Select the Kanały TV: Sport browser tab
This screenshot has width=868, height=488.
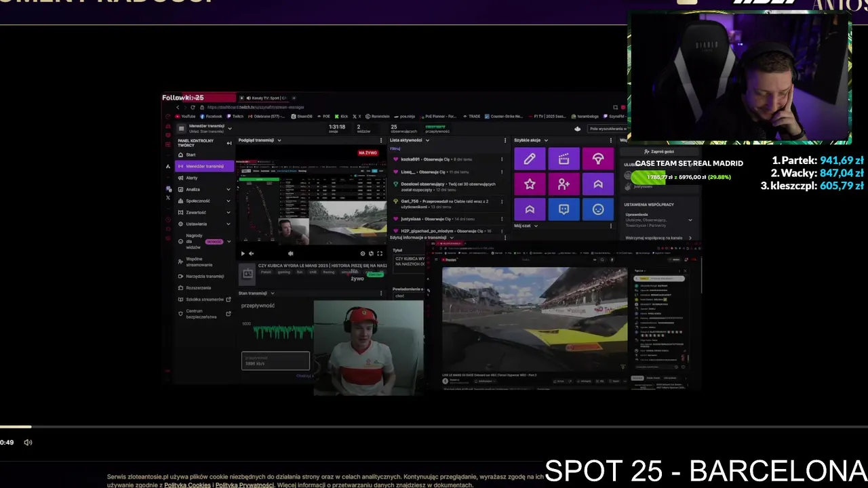[x=267, y=98]
